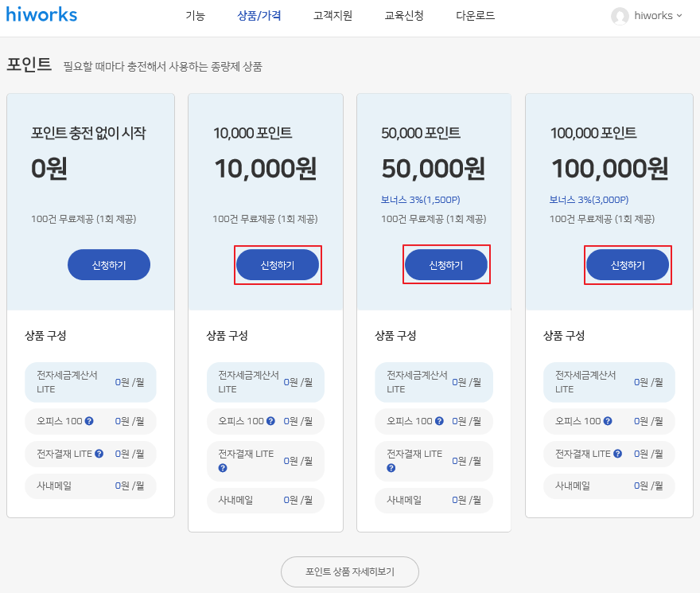Click 신청하기 for 100,000 포인트 plan
This screenshot has width=700, height=593.
628,265
